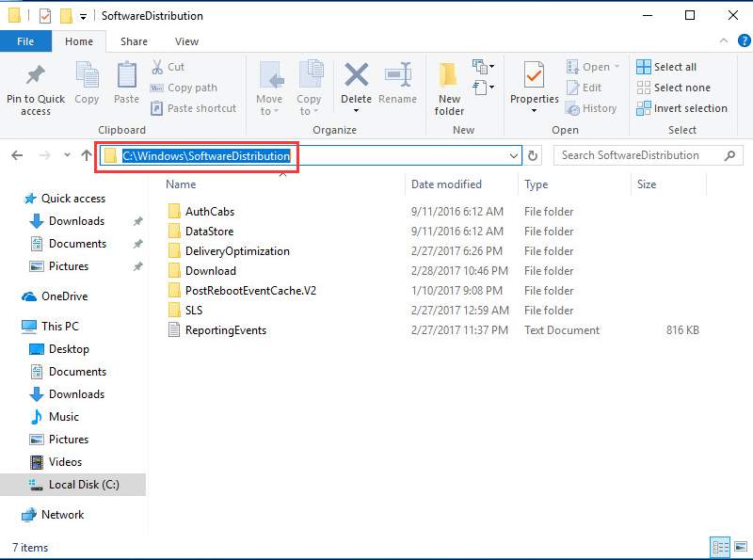Go forward with the forward arrow
Image resolution: width=753 pixels, height=560 pixels.
click(44, 155)
